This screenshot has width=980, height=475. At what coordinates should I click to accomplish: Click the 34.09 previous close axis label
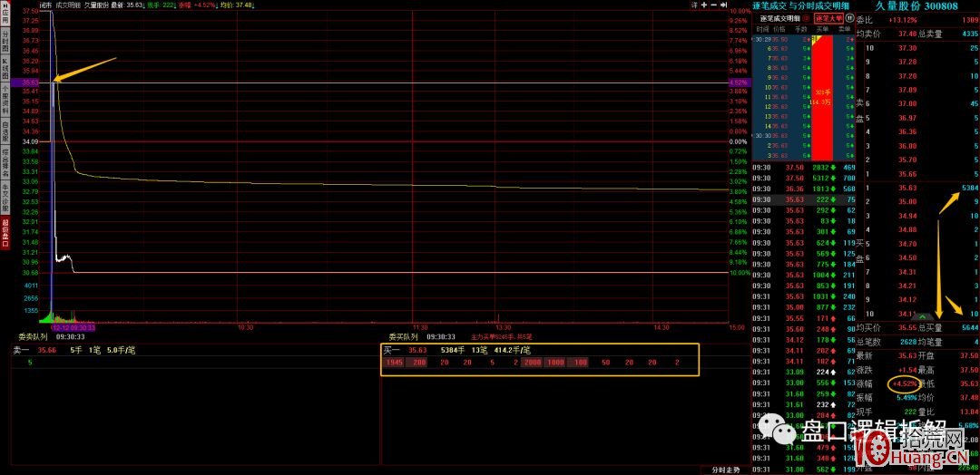click(x=30, y=141)
